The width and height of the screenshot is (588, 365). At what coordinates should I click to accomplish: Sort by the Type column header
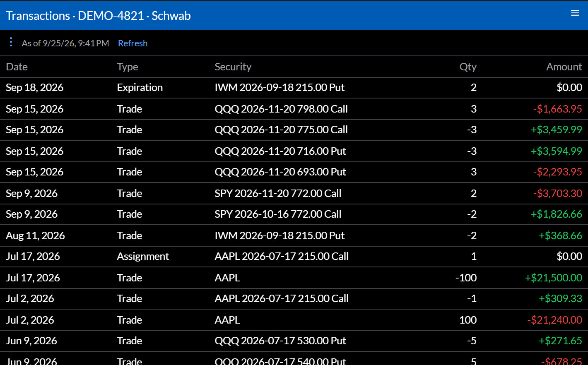point(128,67)
